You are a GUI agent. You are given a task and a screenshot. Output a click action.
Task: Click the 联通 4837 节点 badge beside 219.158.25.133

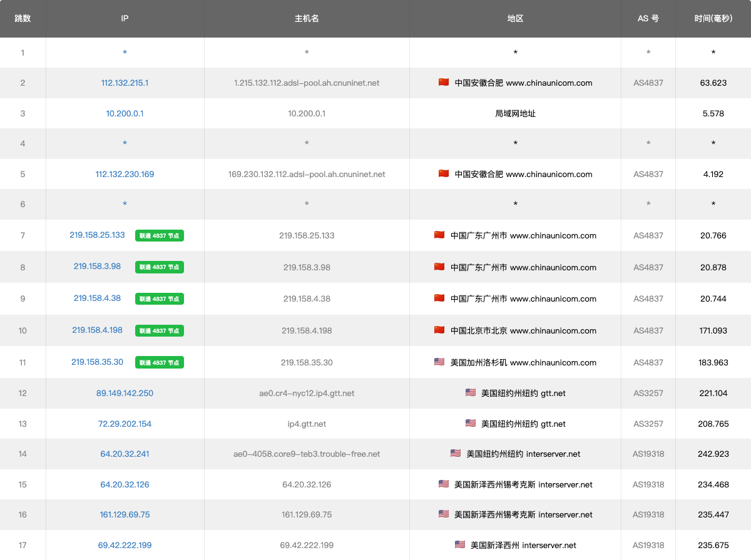tap(160, 236)
